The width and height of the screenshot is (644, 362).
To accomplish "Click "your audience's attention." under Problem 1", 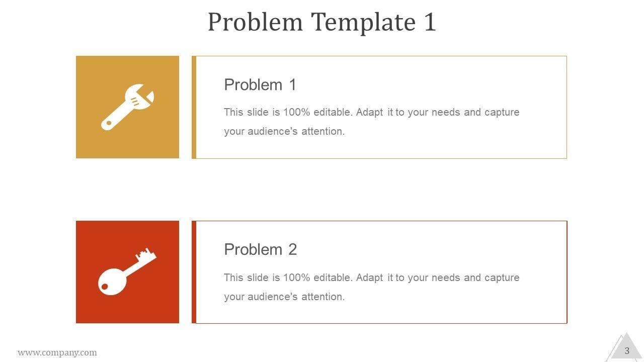I will coord(284,132).
